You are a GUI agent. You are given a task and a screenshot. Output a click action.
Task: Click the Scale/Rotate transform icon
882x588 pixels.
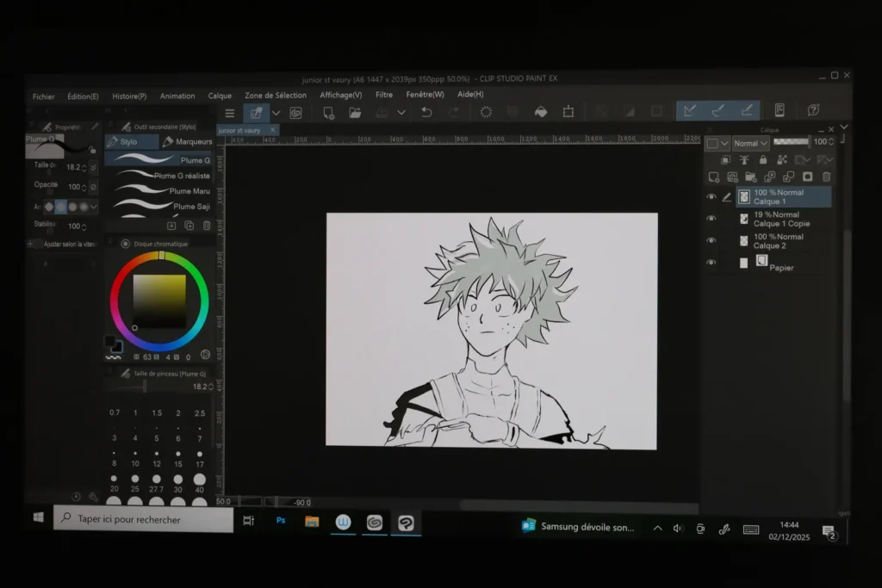(x=568, y=111)
